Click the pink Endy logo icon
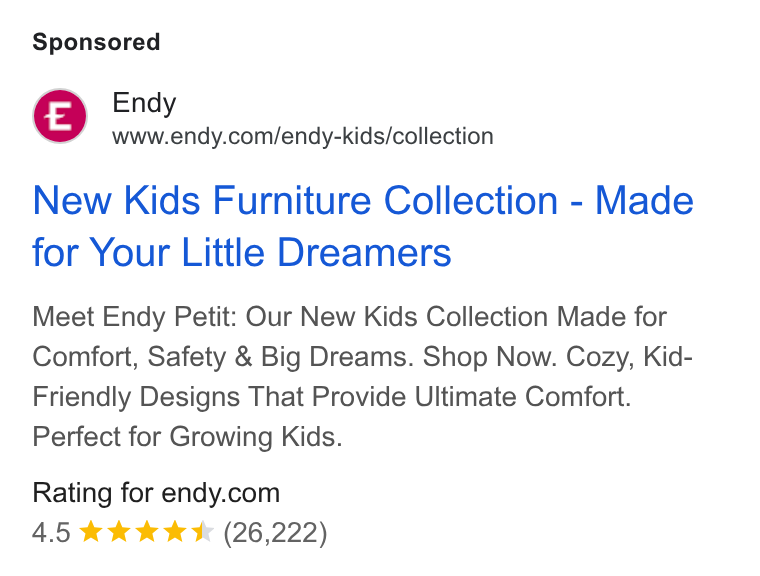 tap(60, 116)
